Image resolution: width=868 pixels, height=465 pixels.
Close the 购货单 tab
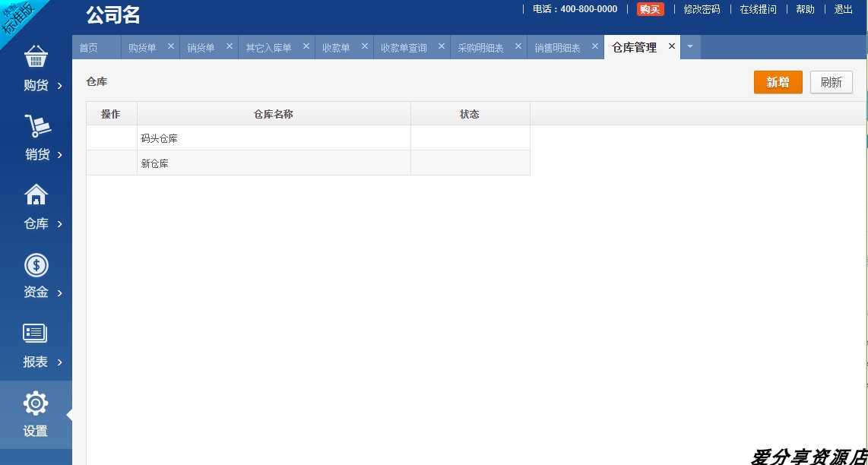pyautogui.click(x=170, y=46)
